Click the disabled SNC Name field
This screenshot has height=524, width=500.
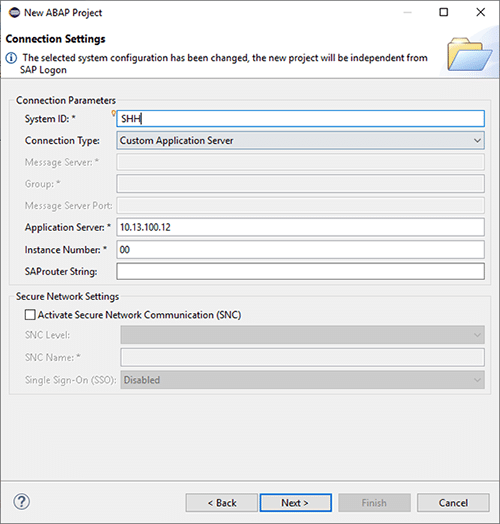click(302, 357)
